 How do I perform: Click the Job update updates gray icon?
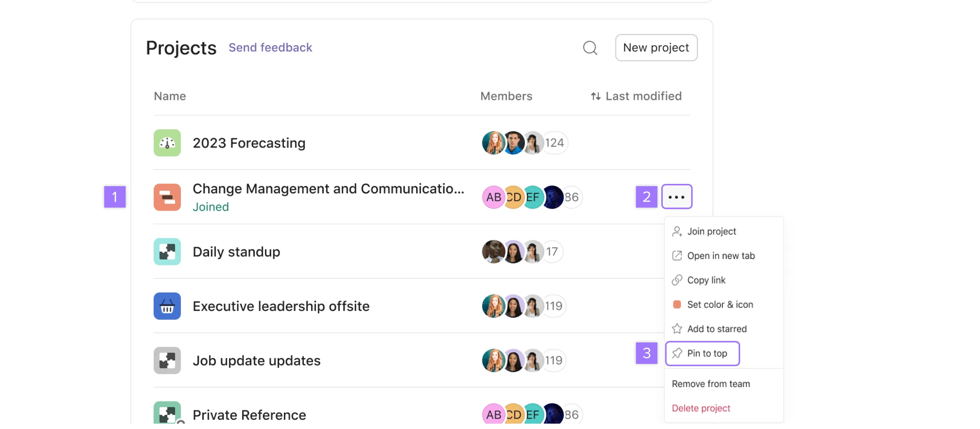(167, 360)
